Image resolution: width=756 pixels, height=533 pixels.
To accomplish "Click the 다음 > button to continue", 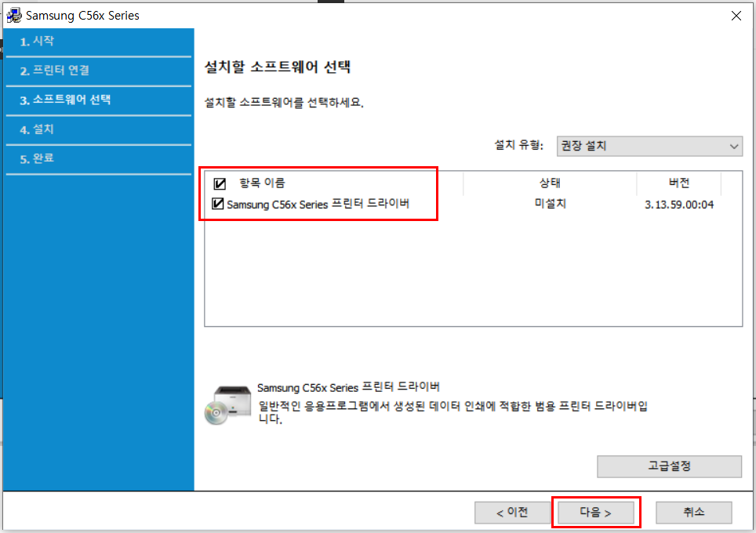I will (595, 512).
